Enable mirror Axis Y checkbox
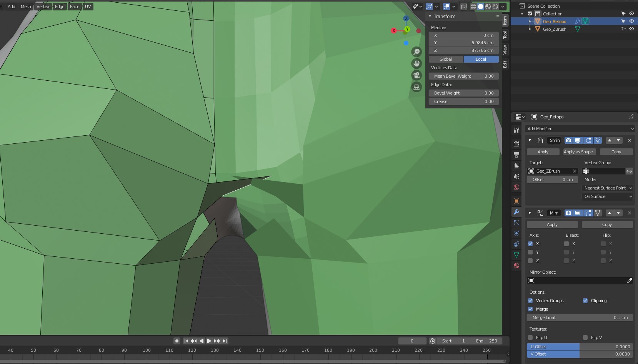Image resolution: width=638 pixels, height=364 pixels. (x=530, y=252)
